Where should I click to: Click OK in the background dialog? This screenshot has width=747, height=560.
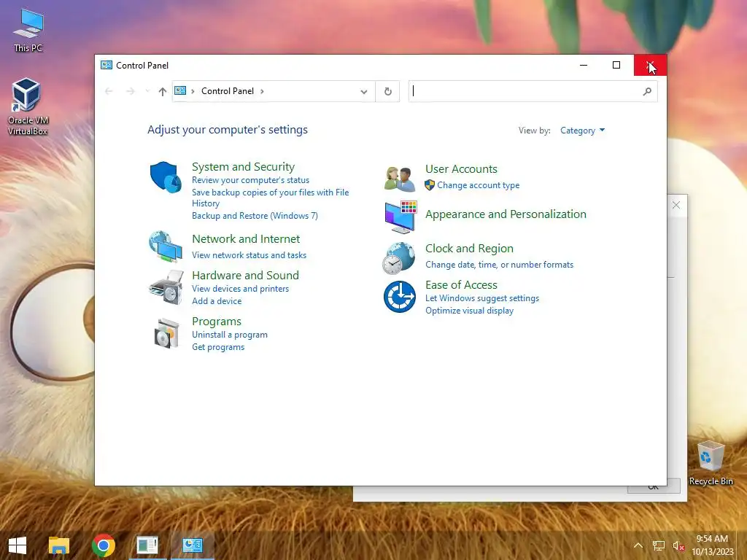tap(653, 487)
